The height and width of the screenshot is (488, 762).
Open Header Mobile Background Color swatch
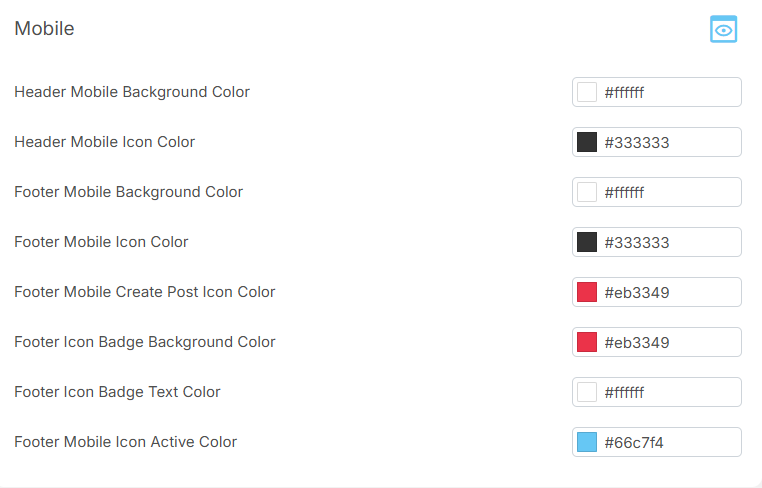pyautogui.click(x=587, y=92)
